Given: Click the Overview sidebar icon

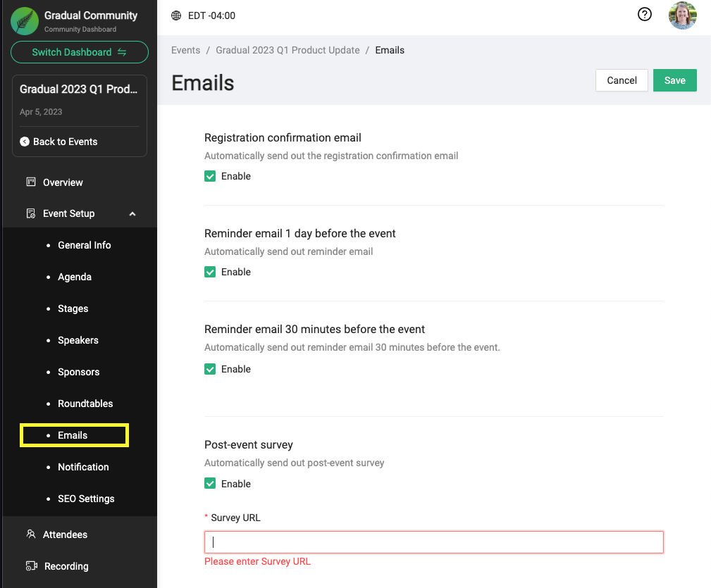Looking at the screenshot, I should click(31, 182).
